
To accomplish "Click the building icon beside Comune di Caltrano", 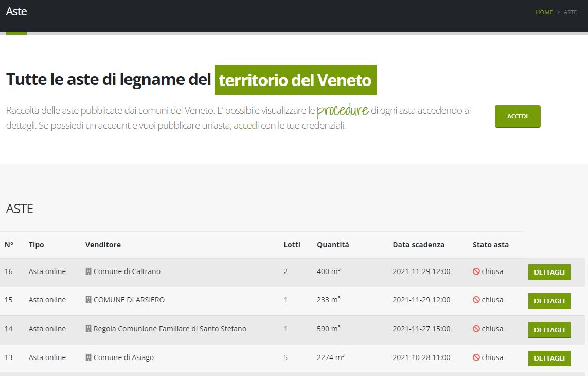I will [x=88, y=271].
